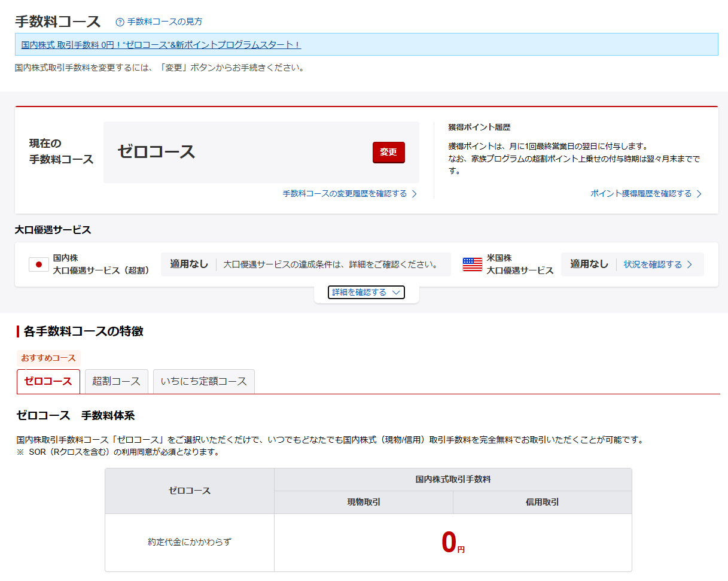Open the 手数料コースの見方 guide link
This screenshot has height=581, width=728.
(x=165, y=22)
